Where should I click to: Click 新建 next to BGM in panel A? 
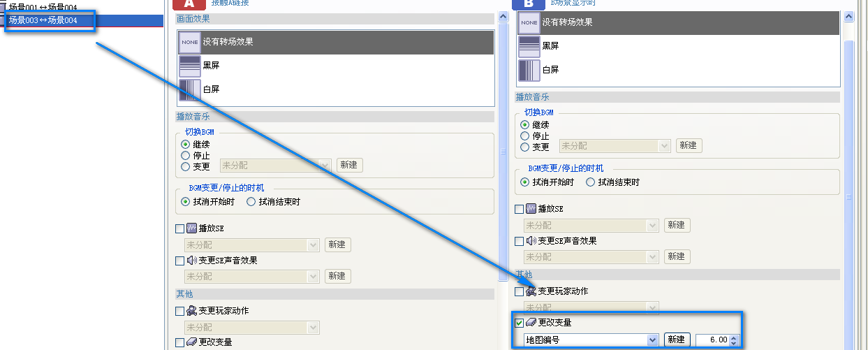(x=349, y=166)
